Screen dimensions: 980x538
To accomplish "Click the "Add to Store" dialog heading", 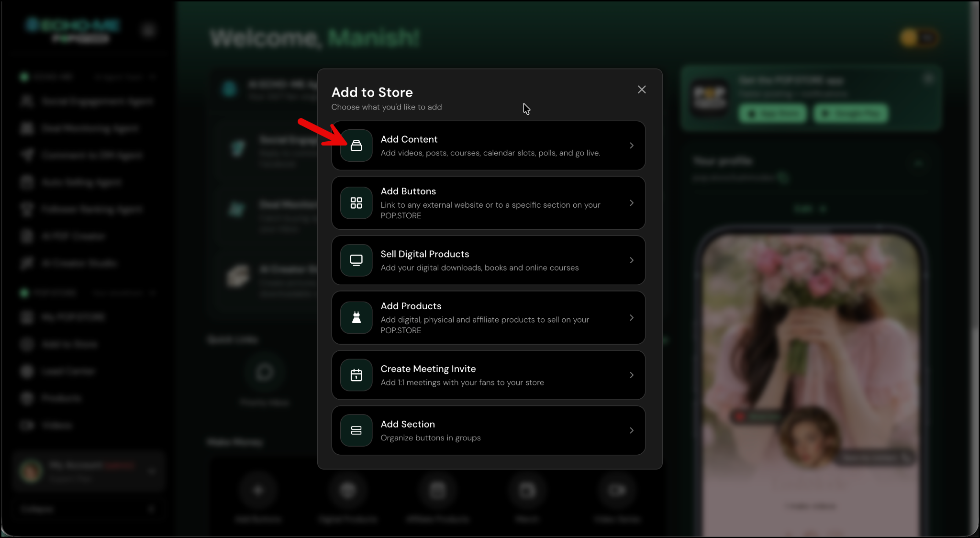I will [372, 92].
